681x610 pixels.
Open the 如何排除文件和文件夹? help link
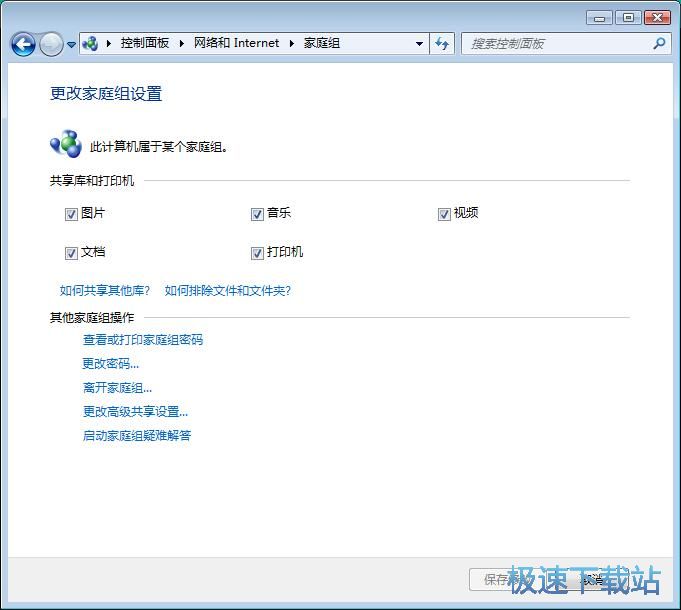tap(228, 290)
